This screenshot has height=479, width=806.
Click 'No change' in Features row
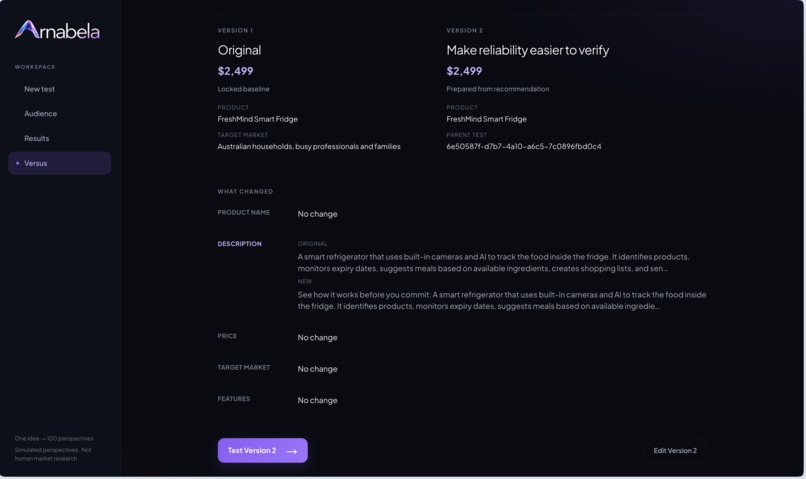(317, 400)
